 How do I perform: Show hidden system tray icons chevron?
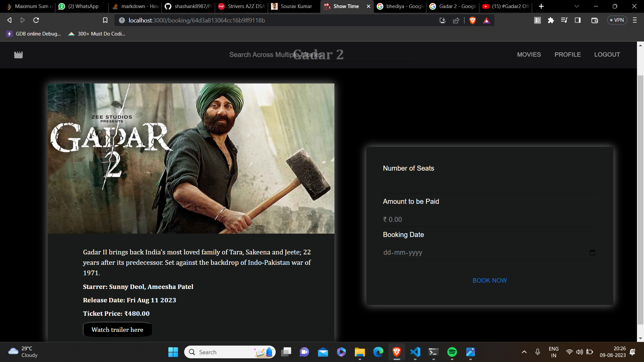tap(524, 352)
